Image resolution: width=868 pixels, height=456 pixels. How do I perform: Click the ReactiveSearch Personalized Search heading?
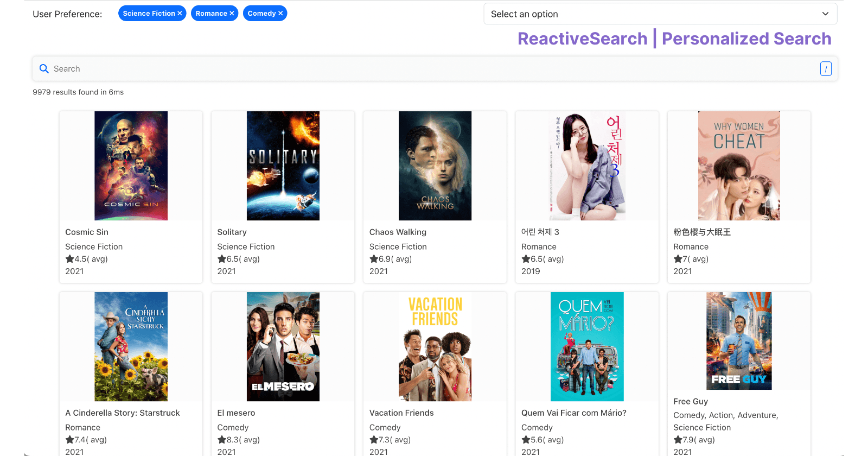point(674,39)
